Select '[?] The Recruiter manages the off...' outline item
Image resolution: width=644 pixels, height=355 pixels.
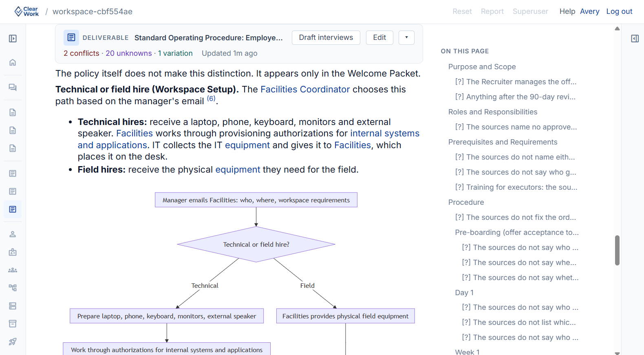click(x=516, y=82)
